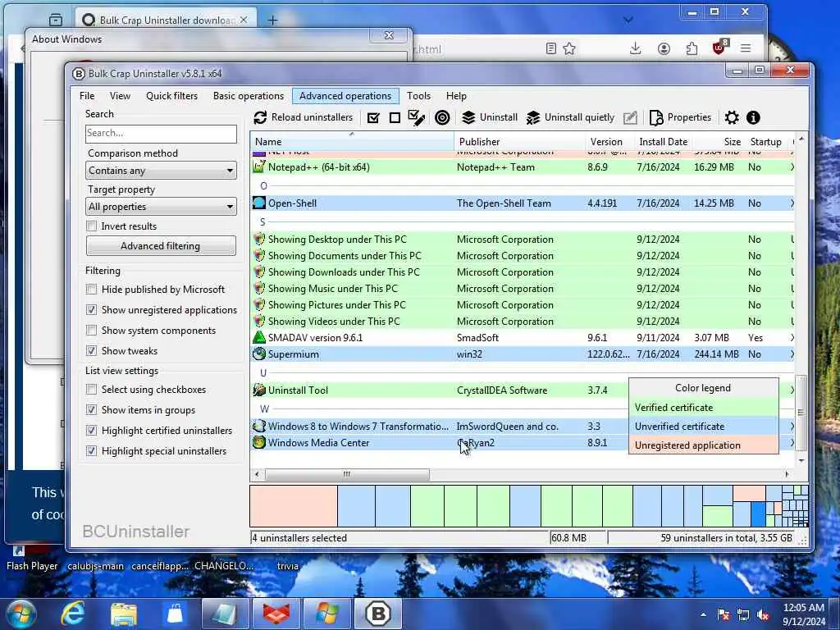Open a new browser tab
840x630 pixels.
tap(272, 21)
